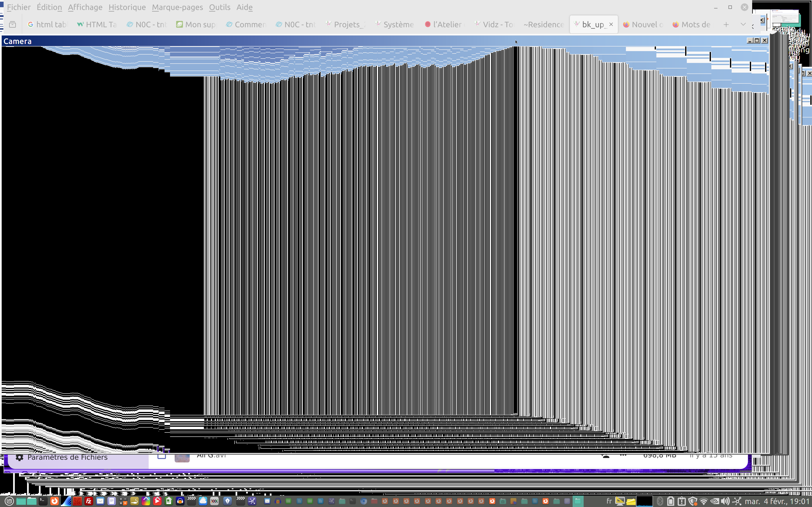This screenshot has height=507, width=812.
Task: Open the Linux Mint start menu
Action: pyautogui.click(x=9, y=501)
